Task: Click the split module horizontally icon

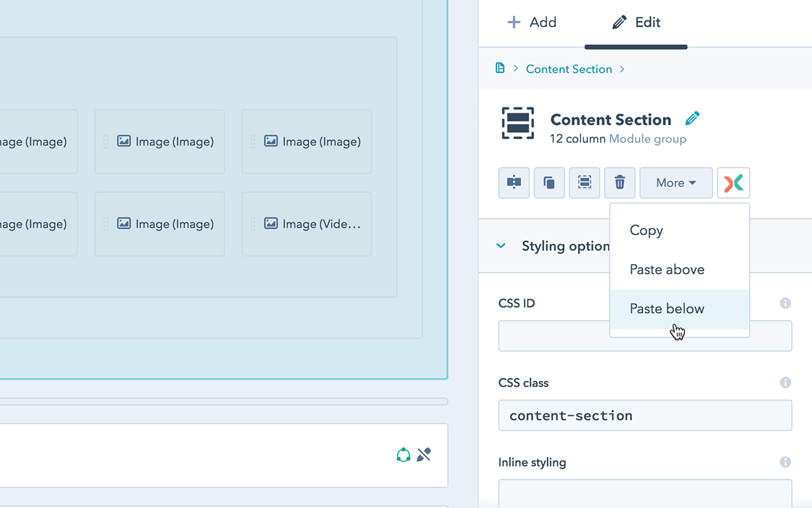Action: coord(514,183)
